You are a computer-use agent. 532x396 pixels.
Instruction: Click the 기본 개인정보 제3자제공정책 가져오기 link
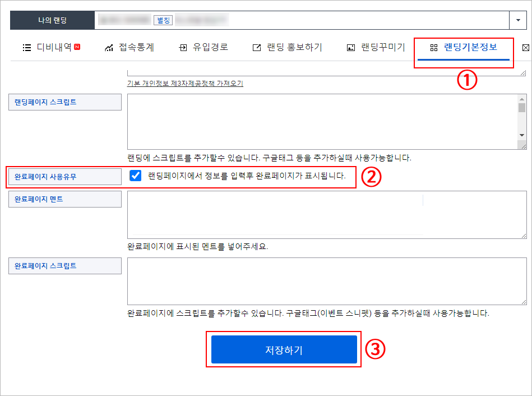[185, 84]
